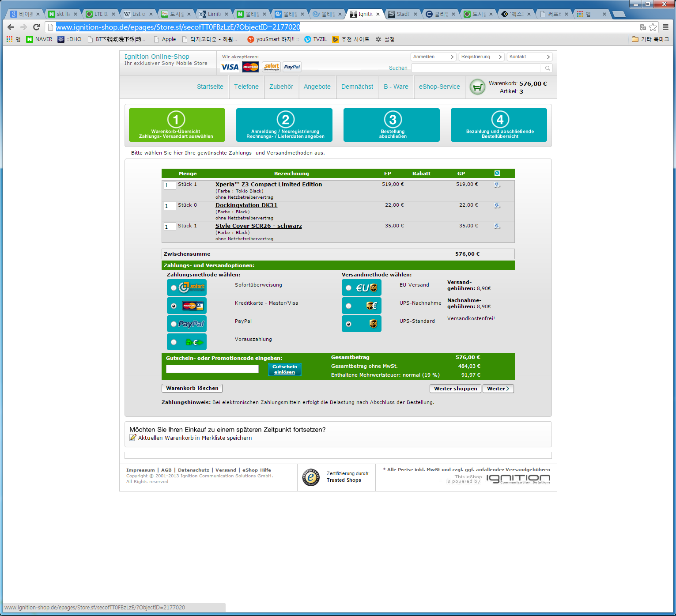Image resolution: width=676 pixels, height=616 pixels.
Task: Bookmark page with the star icon
Action: (x=653, y=27)
